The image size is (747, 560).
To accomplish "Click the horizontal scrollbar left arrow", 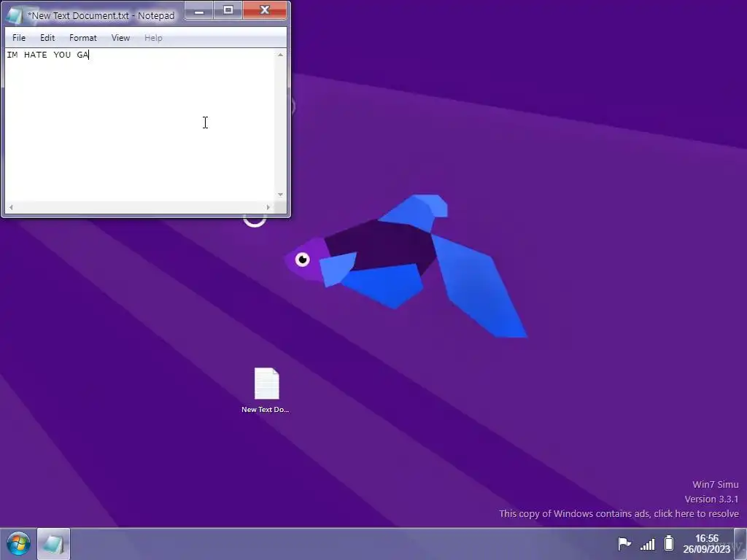I will [x=11, y=207].
